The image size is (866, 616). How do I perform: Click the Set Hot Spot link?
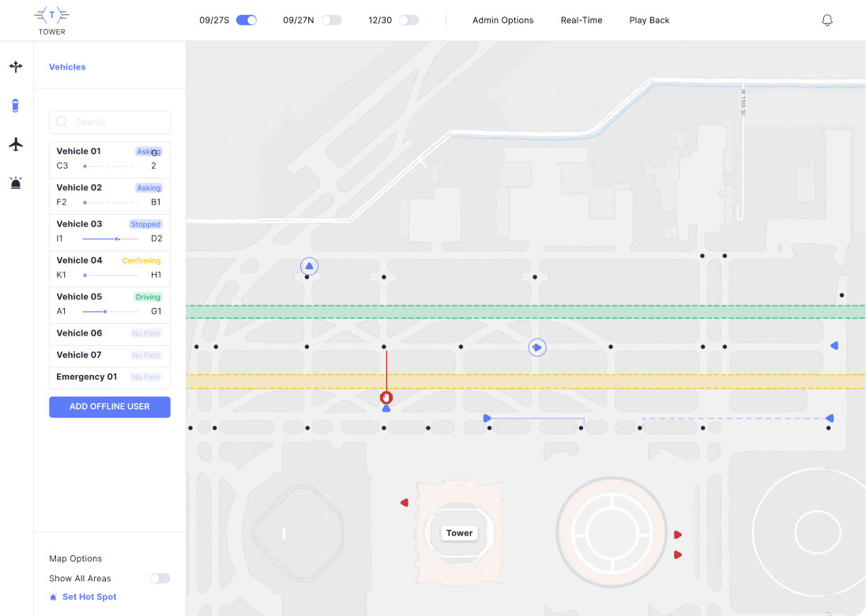(x=88, y=597)
